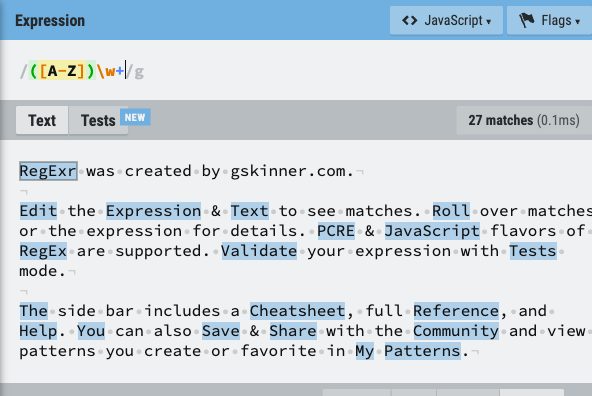
Task: Switch to the Text tab
Action: [x=42, y=120]
